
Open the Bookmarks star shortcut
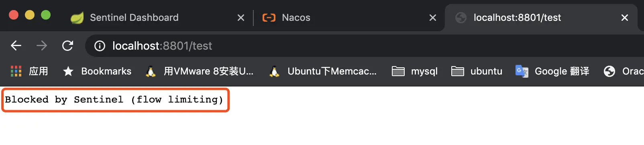(x=97, y=71)
